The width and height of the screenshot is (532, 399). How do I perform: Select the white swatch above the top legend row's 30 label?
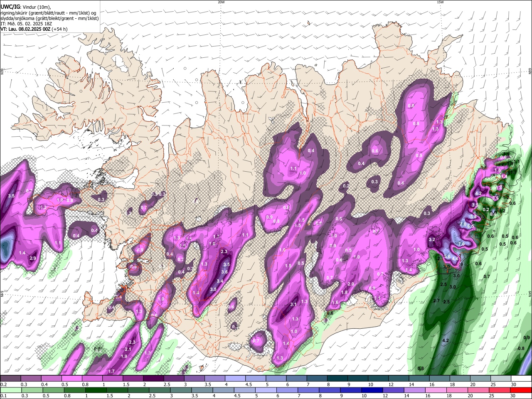pos(522,379)
